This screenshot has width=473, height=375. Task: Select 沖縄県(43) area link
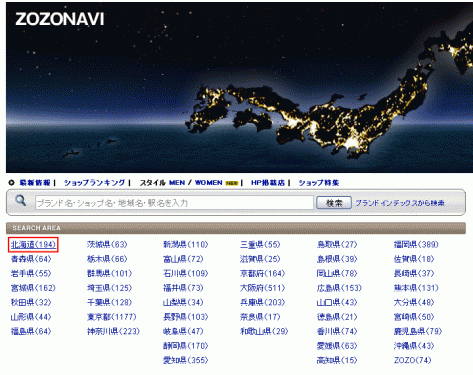(x=414, y=346)
